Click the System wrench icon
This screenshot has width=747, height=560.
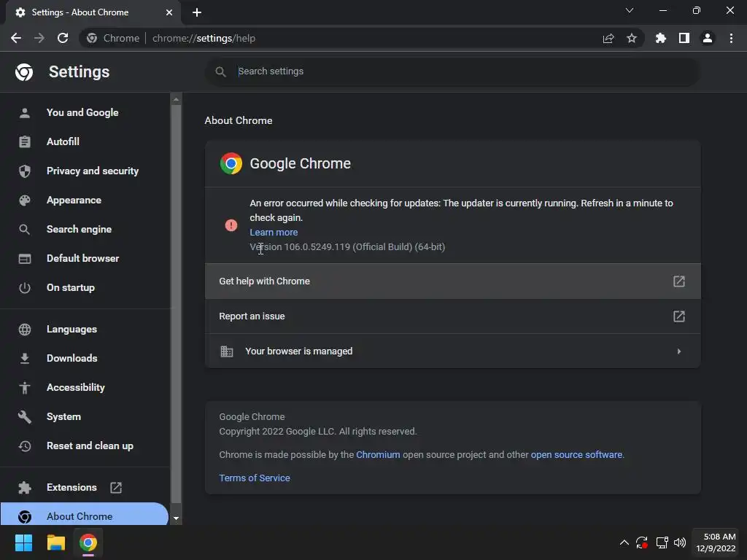(25, 416)
